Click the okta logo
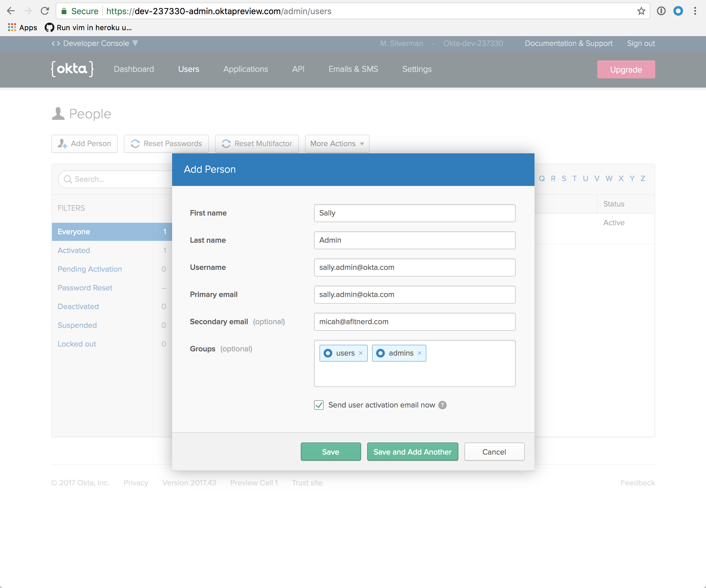Viewport: 706px width, 588px height. (72, 69)
